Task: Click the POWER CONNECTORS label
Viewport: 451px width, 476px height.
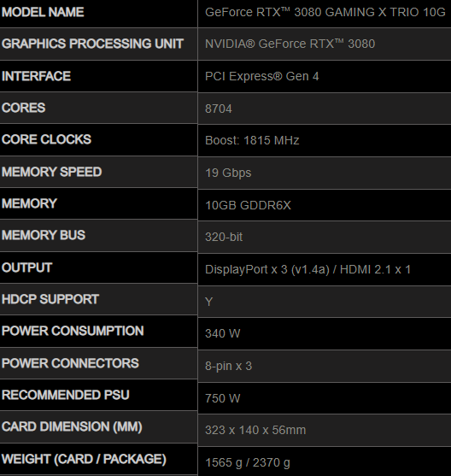Action: (x=70, y=363)
